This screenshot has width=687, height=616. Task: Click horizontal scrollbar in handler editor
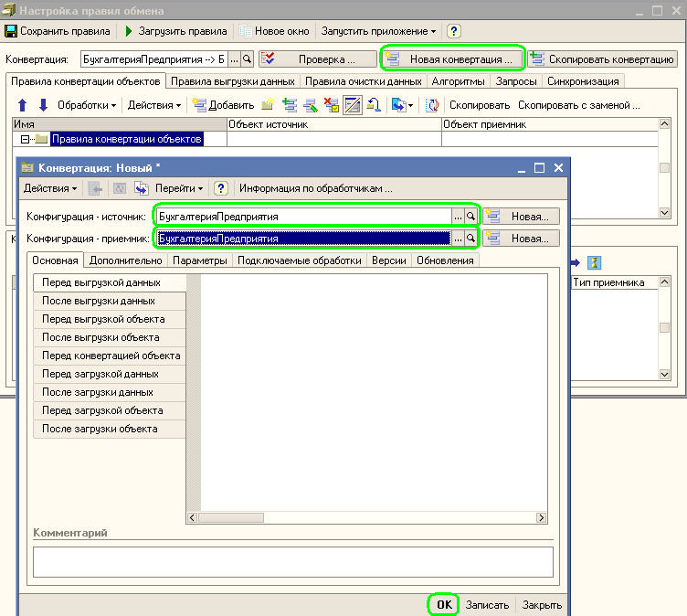click(366, 518)
